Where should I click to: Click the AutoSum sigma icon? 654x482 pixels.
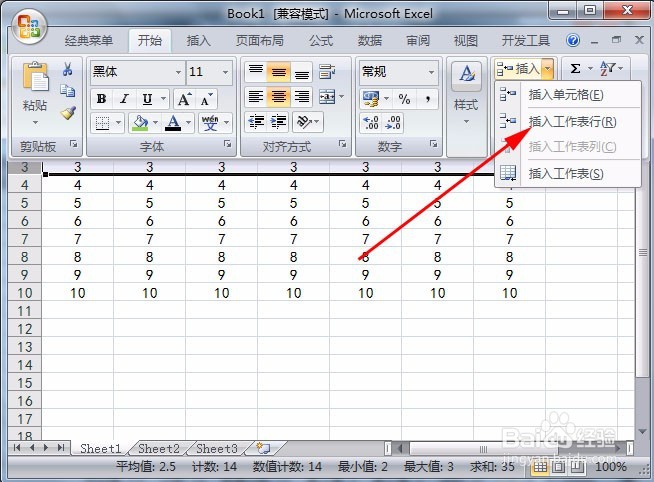(576, 68)
